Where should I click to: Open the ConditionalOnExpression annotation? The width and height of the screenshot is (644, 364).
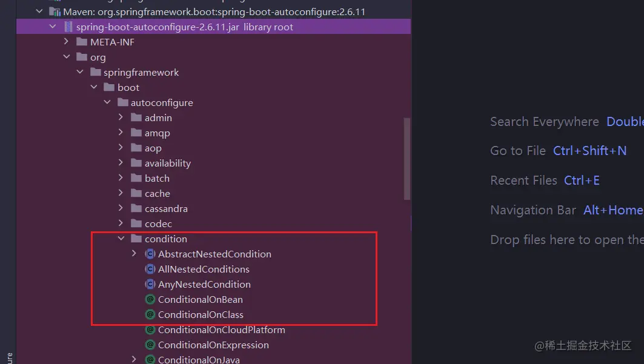point(214,345)
